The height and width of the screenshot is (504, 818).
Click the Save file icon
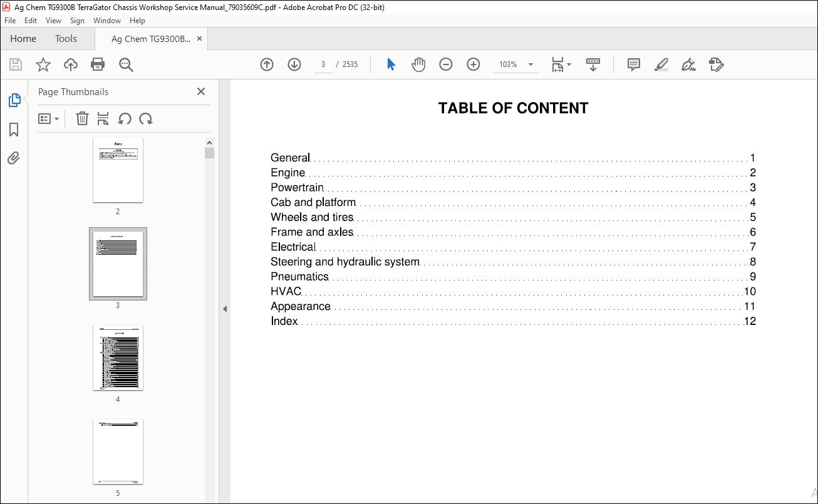[x=16, y=64]
